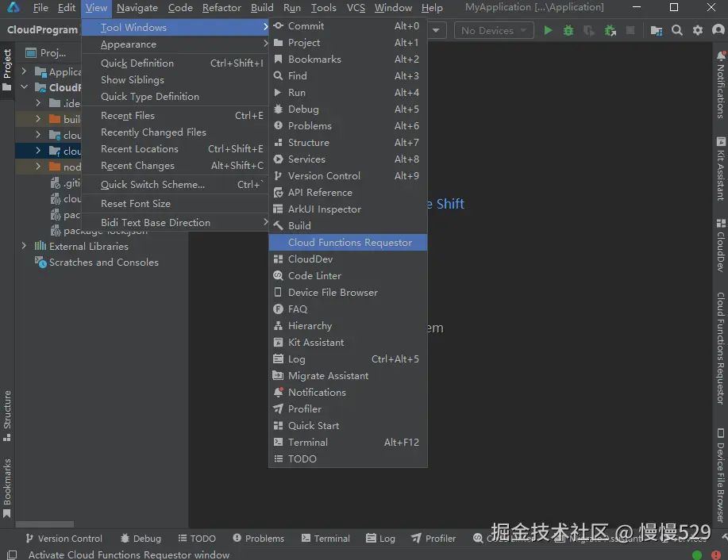Select FAQ in Tool Windows submenu
The height and width of the screenshot is (560, 728).
click(x=348, y=309)
